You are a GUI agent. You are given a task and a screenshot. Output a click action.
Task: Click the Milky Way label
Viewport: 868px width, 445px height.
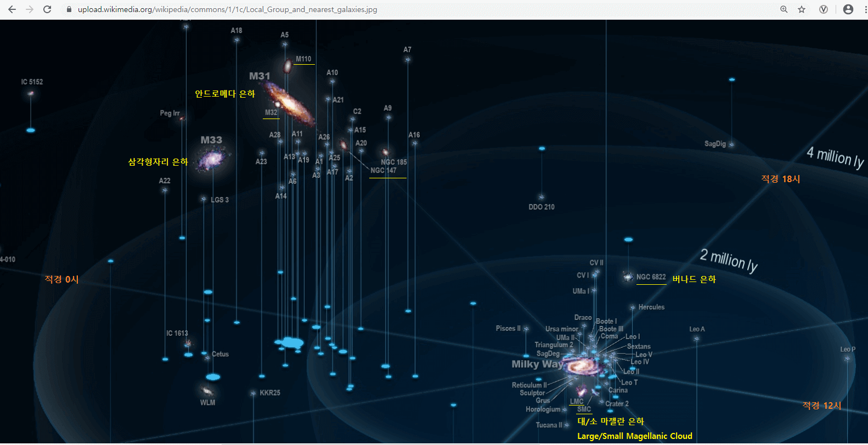point(538,364)
